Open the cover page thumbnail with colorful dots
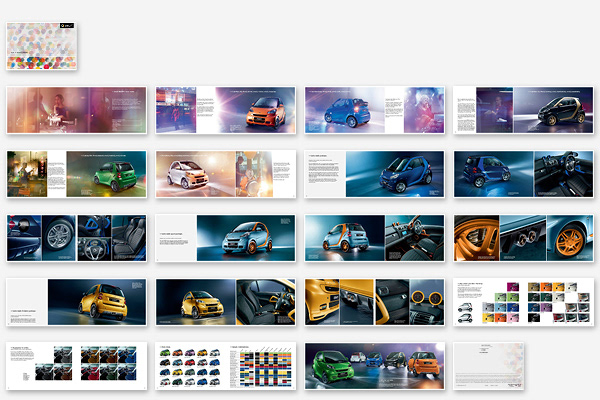Viewport: 600px width, 400px height. point(41,46)
